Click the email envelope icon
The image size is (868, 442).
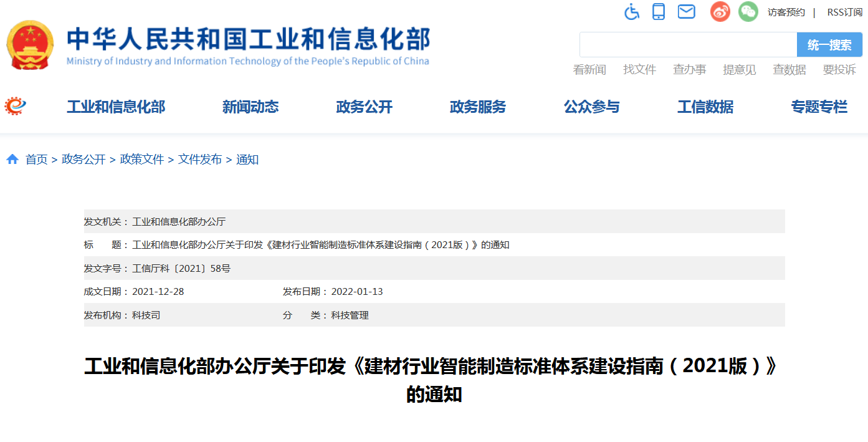click(x=686, y=11)
